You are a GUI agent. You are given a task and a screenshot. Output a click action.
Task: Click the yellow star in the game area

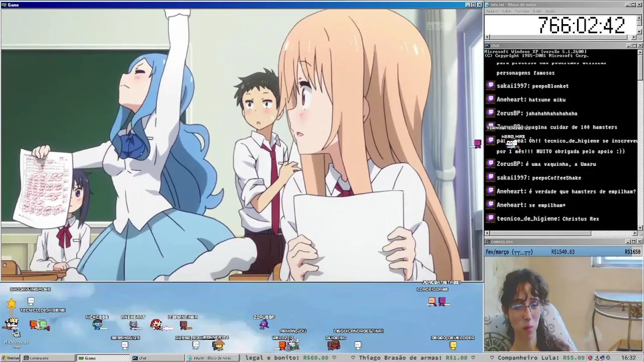click(12, 303)
